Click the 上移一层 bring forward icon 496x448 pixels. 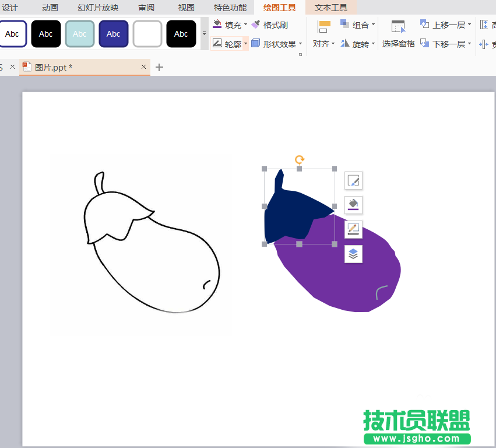[x=445, y=24]
